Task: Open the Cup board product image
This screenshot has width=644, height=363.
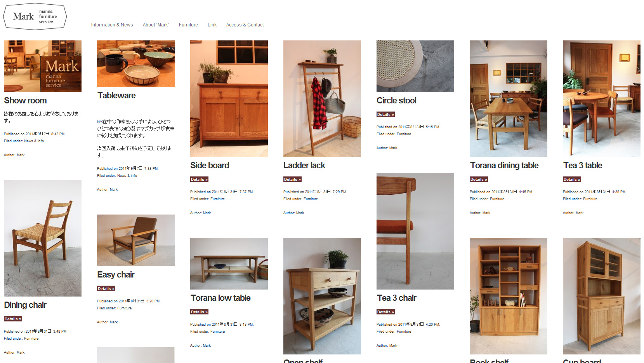Action: click(602, 296)
